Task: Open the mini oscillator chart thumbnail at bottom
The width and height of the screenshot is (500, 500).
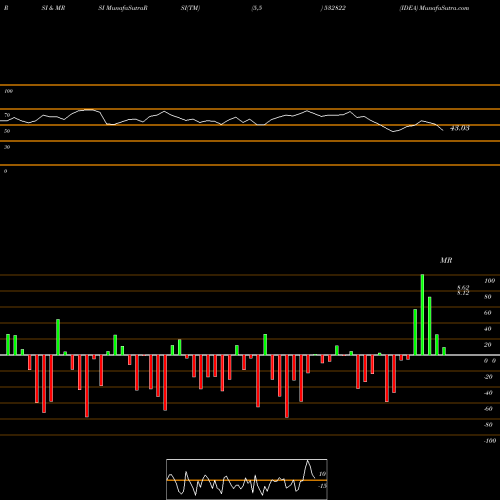Action: click(247, 479)
